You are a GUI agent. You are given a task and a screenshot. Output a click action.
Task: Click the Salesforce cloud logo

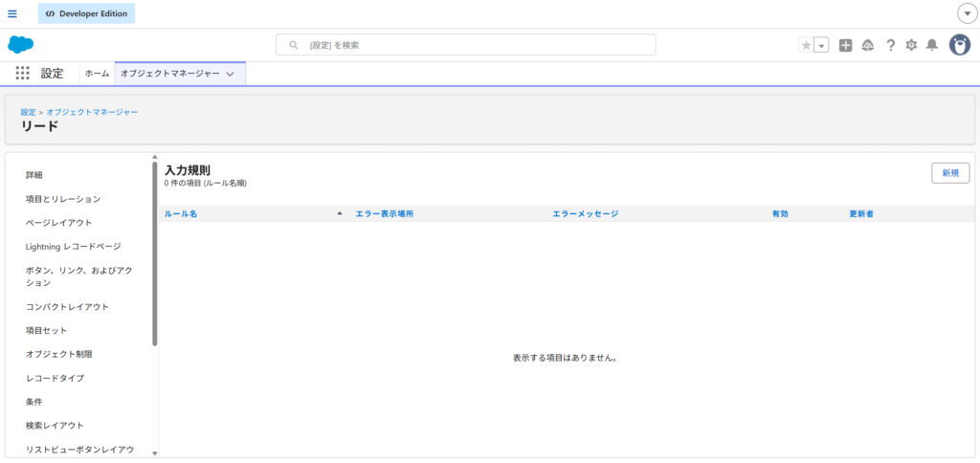click(x=21, y=44)
